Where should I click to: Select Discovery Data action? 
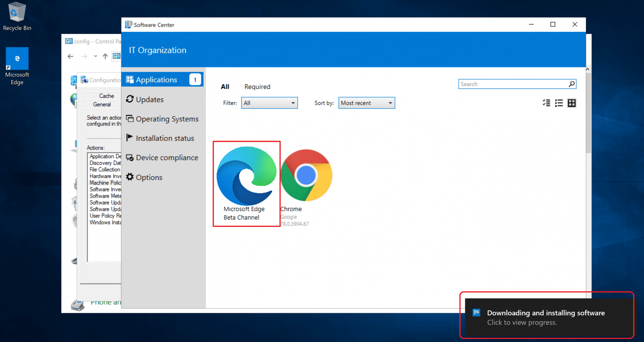pos(105,163)
